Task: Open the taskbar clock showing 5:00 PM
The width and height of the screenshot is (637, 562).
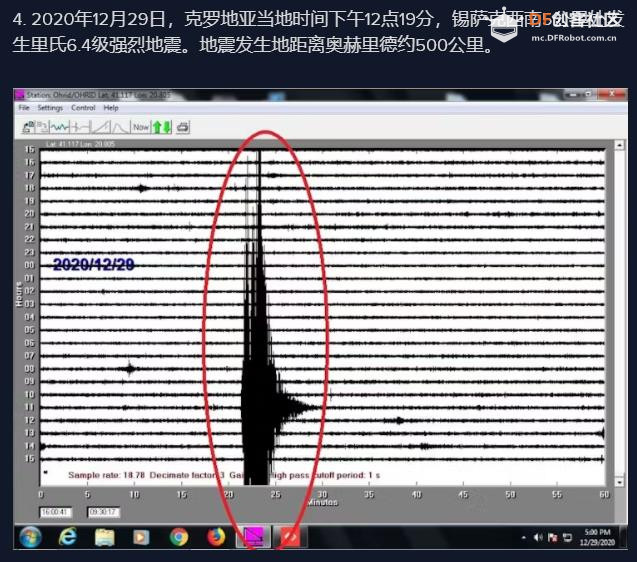Action: (597, 537)
